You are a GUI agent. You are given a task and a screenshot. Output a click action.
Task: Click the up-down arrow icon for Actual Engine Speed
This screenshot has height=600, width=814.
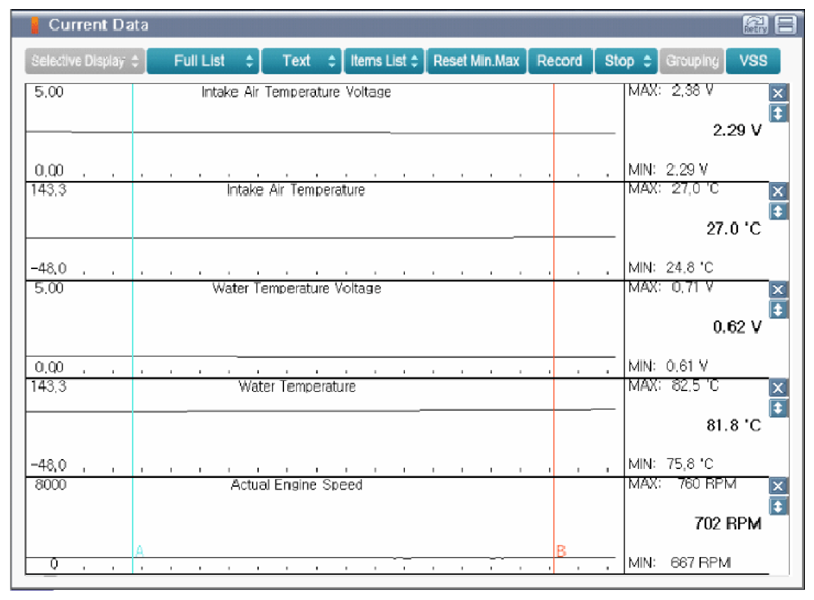tap(779, 506)
